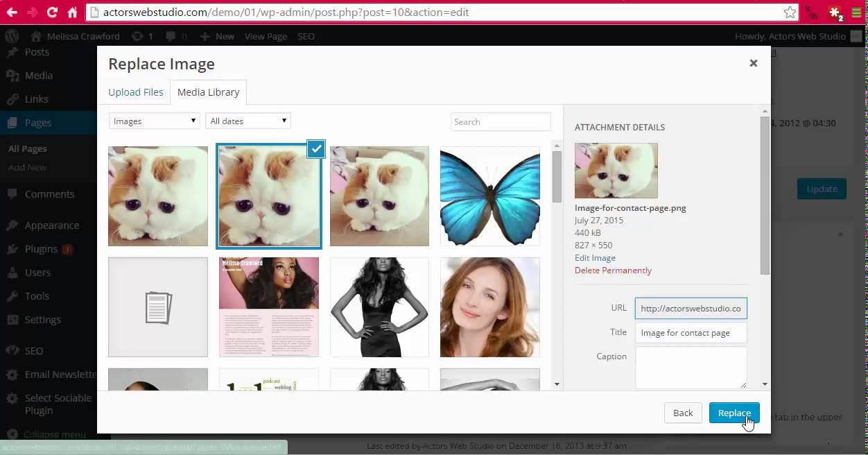Click the WordPress logo in admin bar
This screenshot has height=455, width=868.
tap(12, 36)
